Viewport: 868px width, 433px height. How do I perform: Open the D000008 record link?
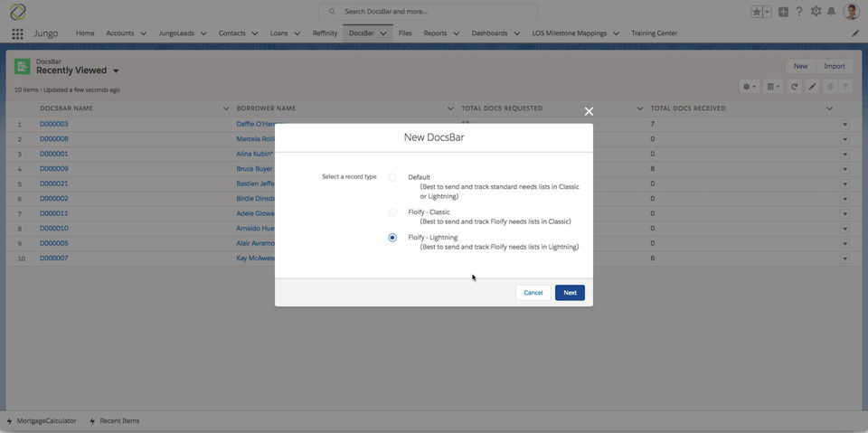(x=53, y=139)
